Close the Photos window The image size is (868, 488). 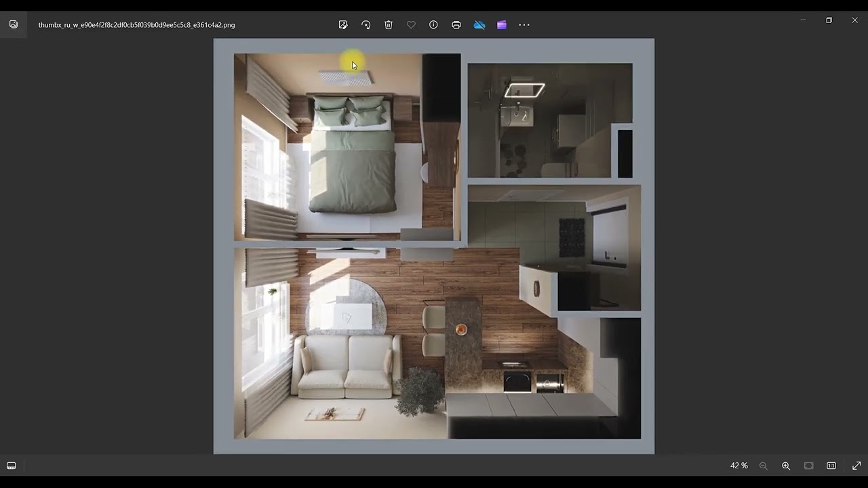[854, 20]
